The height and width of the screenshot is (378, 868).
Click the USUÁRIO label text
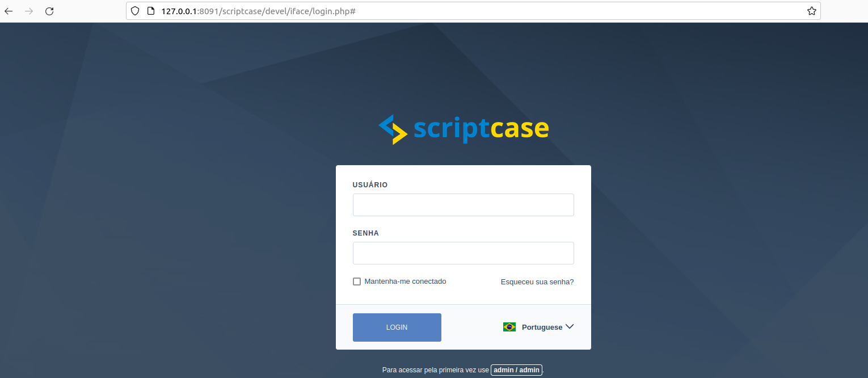[370, 185]
